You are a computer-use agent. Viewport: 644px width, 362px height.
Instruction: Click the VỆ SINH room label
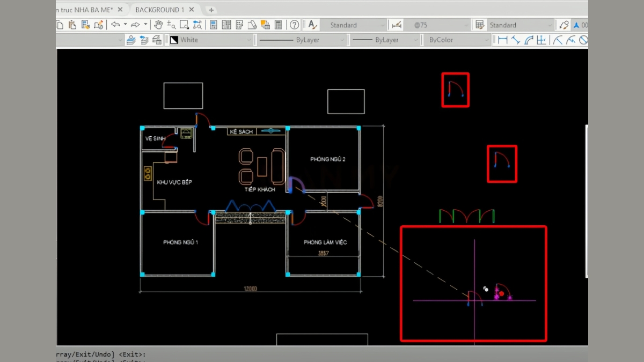(x=155, y=138)
